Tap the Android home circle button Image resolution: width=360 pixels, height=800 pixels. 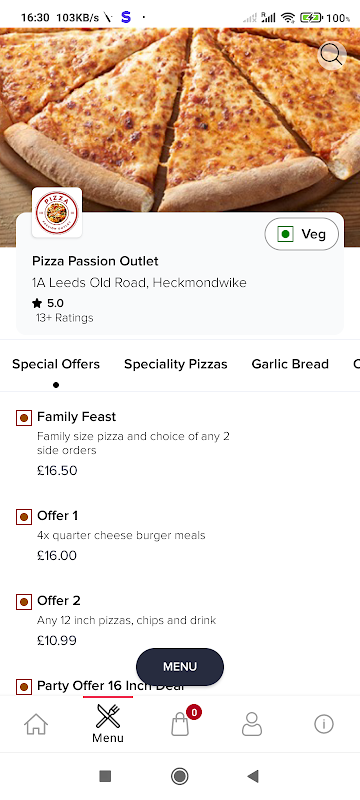(179, 776)
